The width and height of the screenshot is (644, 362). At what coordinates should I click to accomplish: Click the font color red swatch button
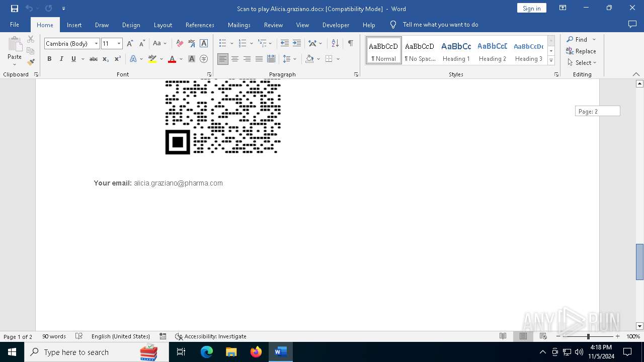pos(172,59)
